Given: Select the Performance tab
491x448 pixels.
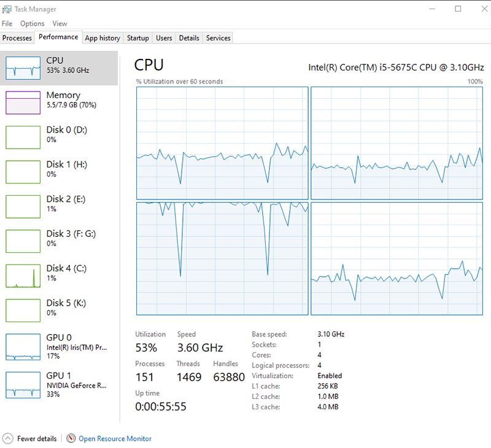Looking at the screenshot, I should pos(58,37).
